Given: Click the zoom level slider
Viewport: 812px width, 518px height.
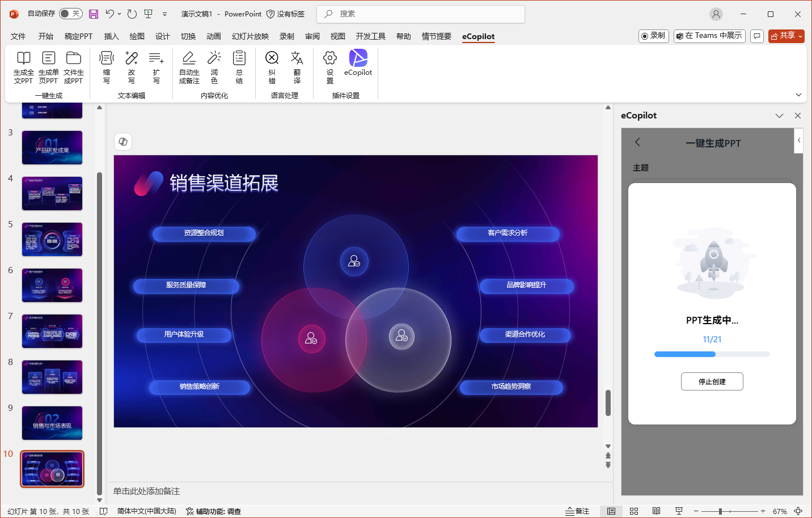Looking at the screenshot, I should [720, 511].
